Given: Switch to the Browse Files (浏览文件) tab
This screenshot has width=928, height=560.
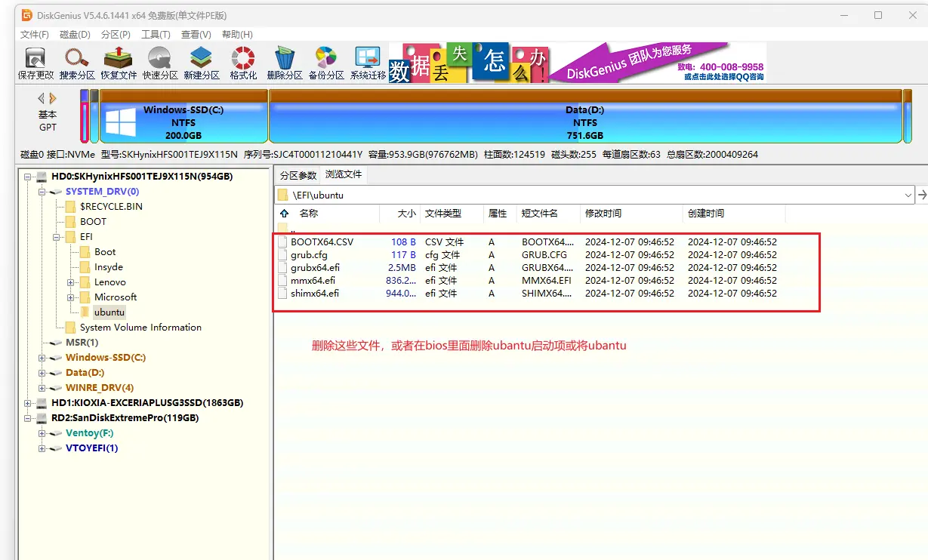Looking at the screenshot, I should point(344,174).
